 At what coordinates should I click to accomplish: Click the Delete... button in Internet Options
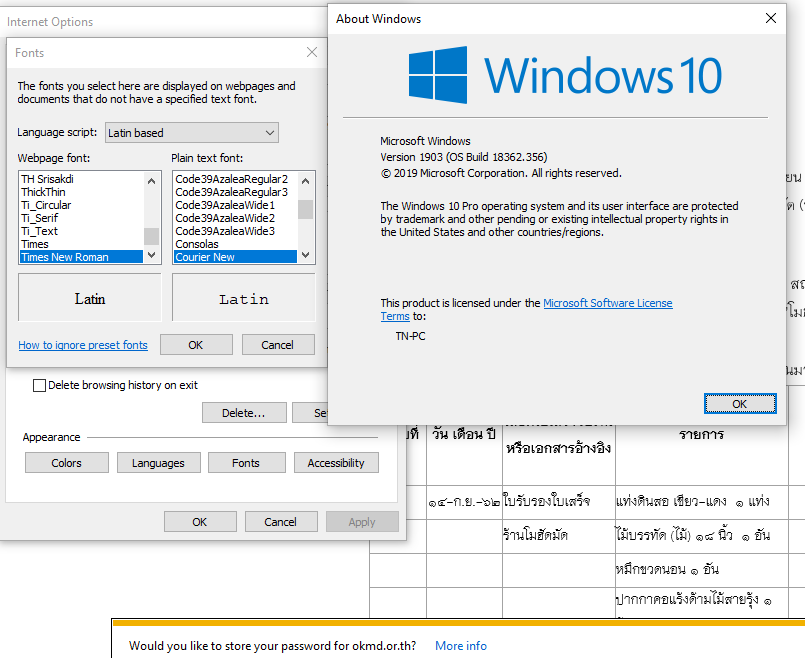[x=244, y=413]
